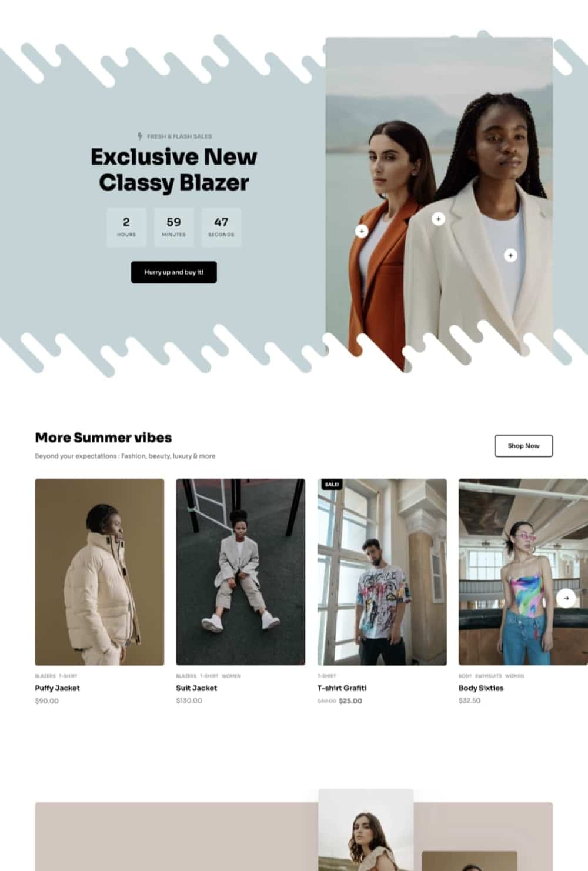Select Women category tag under Suit Jacket
Image resolution: width=588 pixels, height=871 pixels.
click(x=231, y=676)
